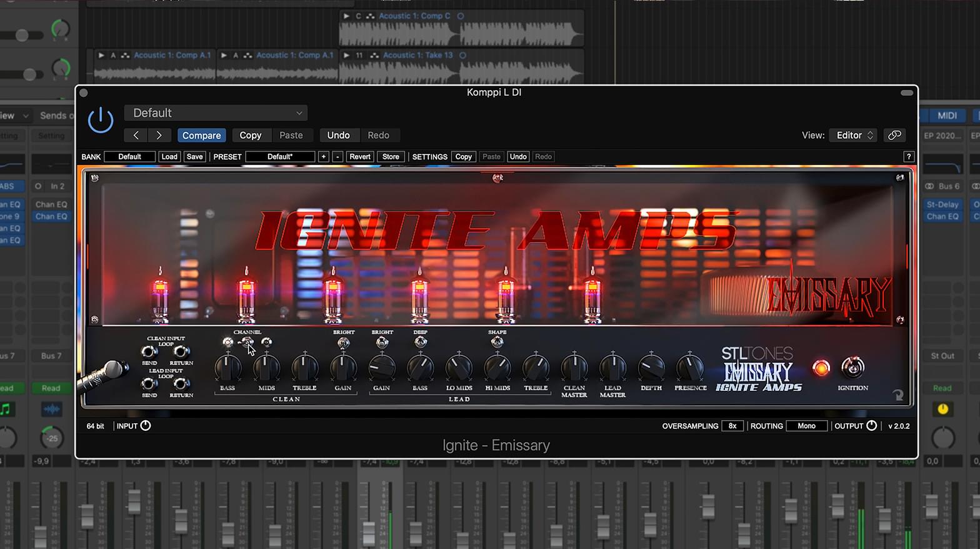Save the bank with Save button
Image resolution: width=980 pixels, height=549 pixels.
pos(194,156)
